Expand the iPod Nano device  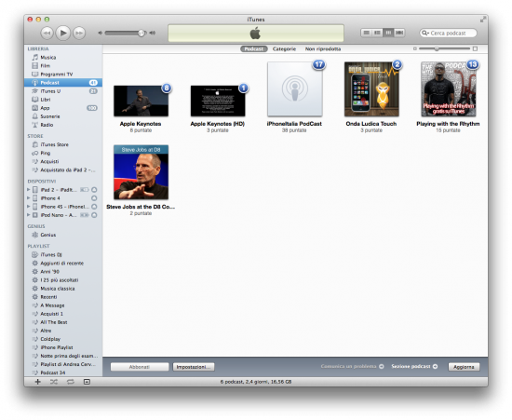[29, 215]
